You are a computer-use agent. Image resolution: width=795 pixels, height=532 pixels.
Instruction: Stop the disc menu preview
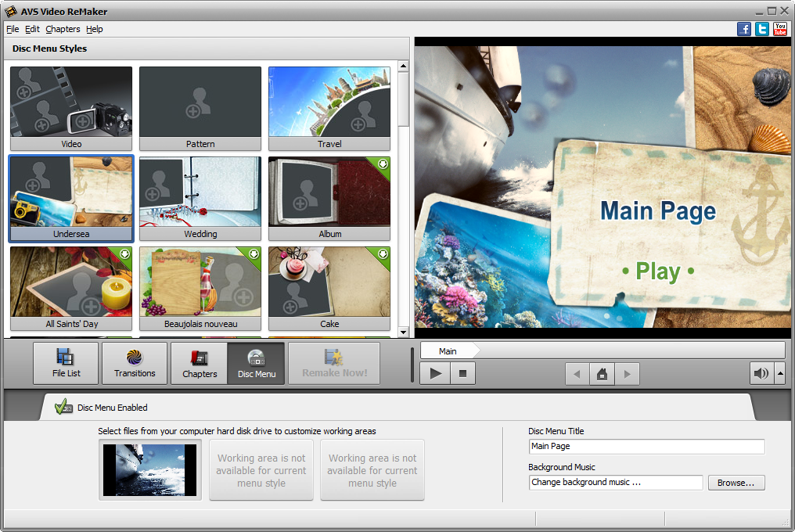462,374
